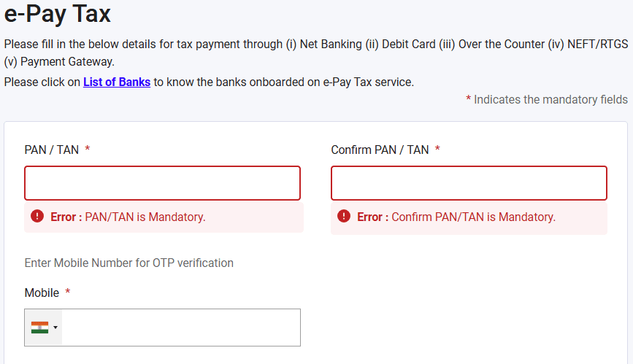Click the PAN / TAN field label

51,150
